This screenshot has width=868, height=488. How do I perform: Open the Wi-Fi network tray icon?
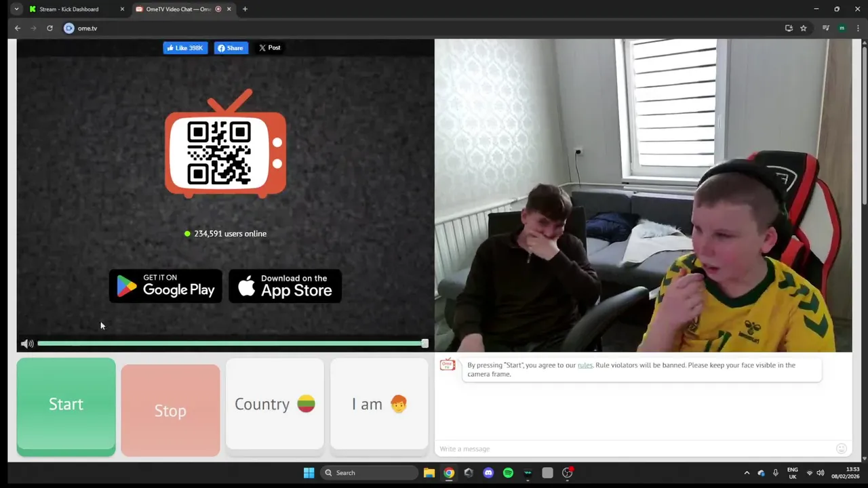tap(809, 472)
